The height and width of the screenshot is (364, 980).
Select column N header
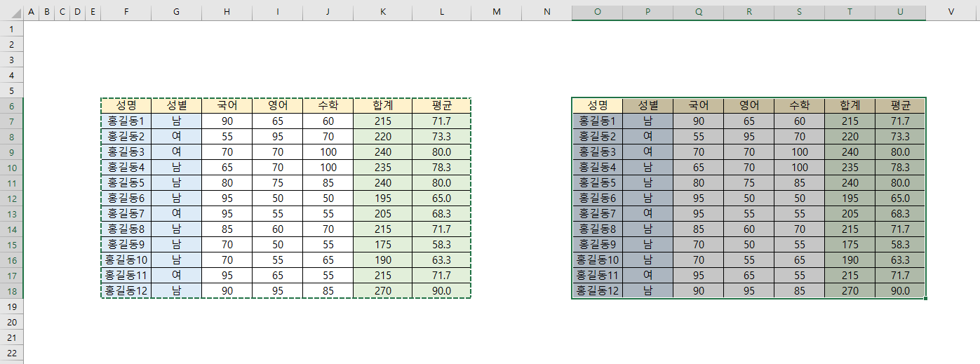(547, 11)
